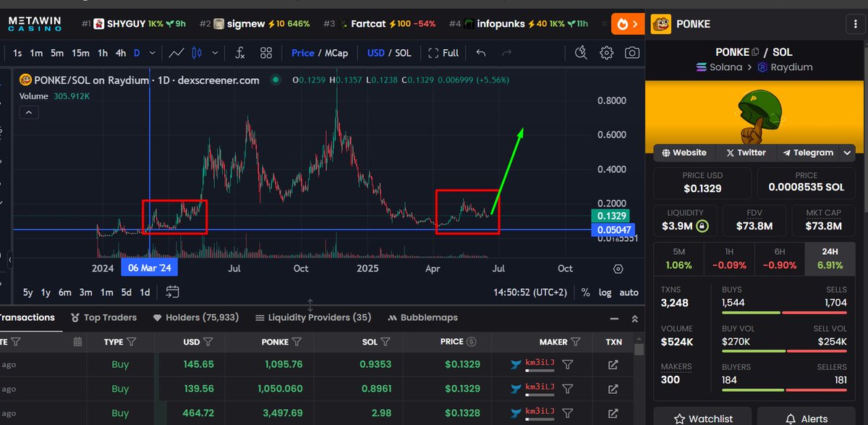Image resolution: width=868 pixels, height=425 pixels.
Task: Copy the PONKE token address icon
Action: pyautogui.click(x=755, y=52)
